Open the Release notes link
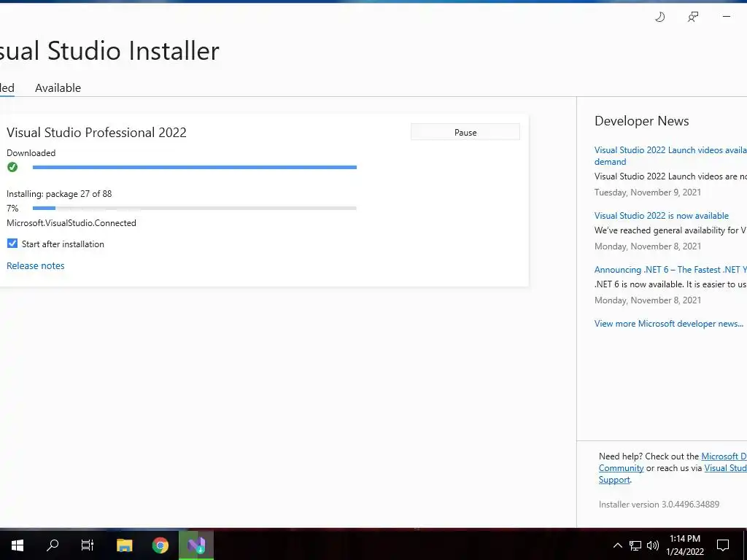747x560 pixels. pyautogui.click(x=35, y=265)
